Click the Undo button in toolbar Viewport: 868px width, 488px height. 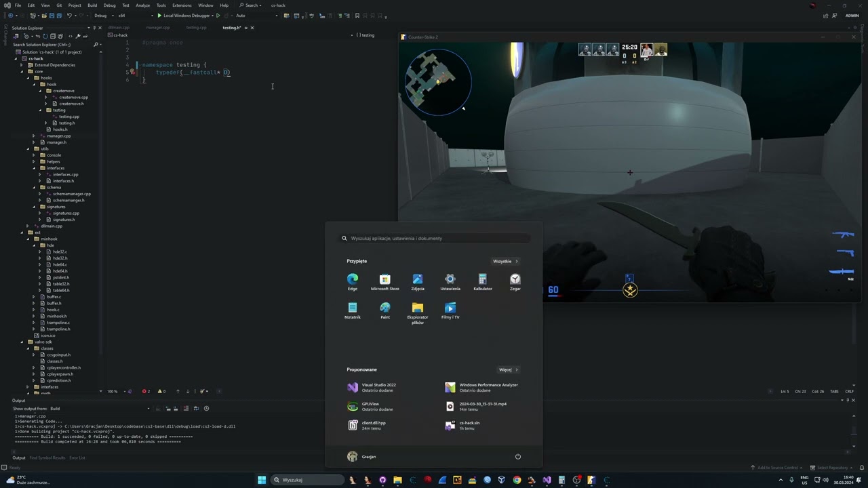[68, 16]
